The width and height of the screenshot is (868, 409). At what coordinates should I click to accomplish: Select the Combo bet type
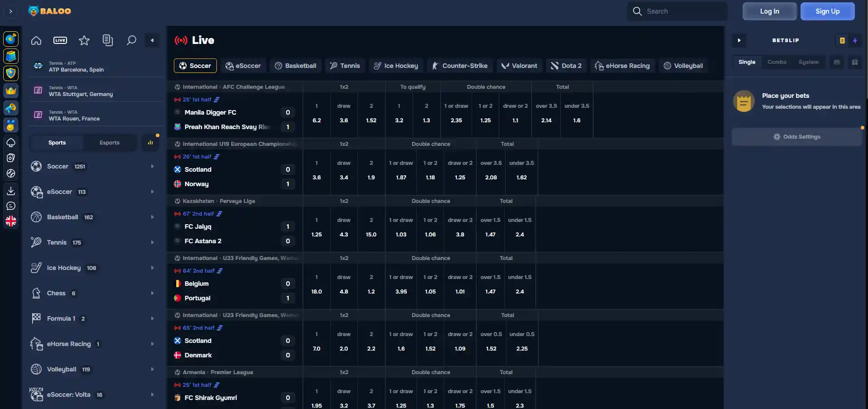coord(777,62)
